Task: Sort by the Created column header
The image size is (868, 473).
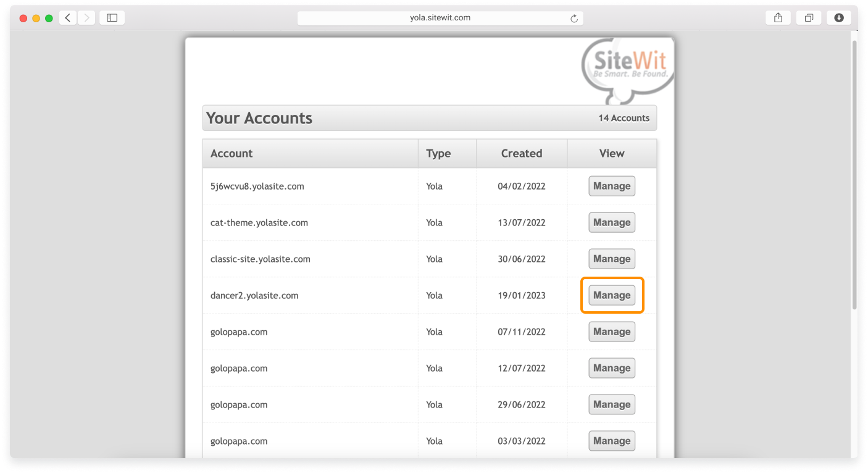Action: (522, 153)
